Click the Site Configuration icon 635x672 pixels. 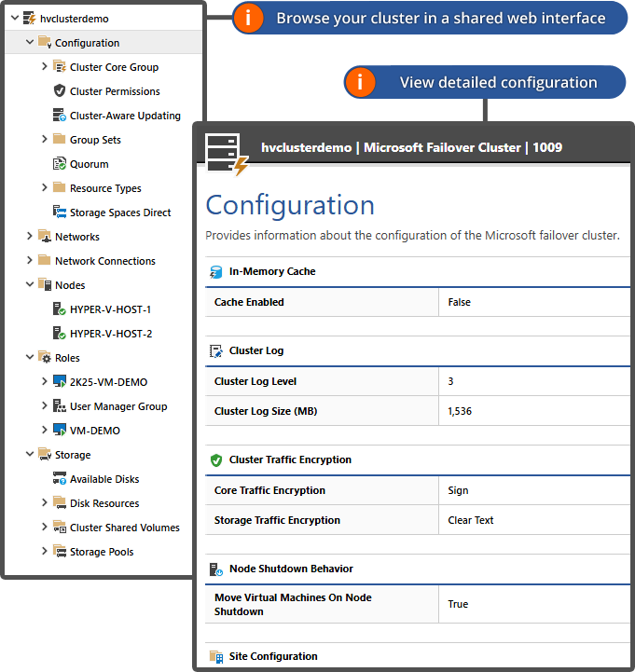click(x=216, y=656)
